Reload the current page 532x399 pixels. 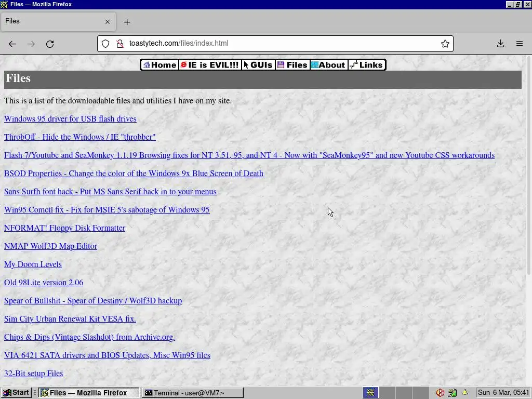pyautogui.click(x=50, y=44)
